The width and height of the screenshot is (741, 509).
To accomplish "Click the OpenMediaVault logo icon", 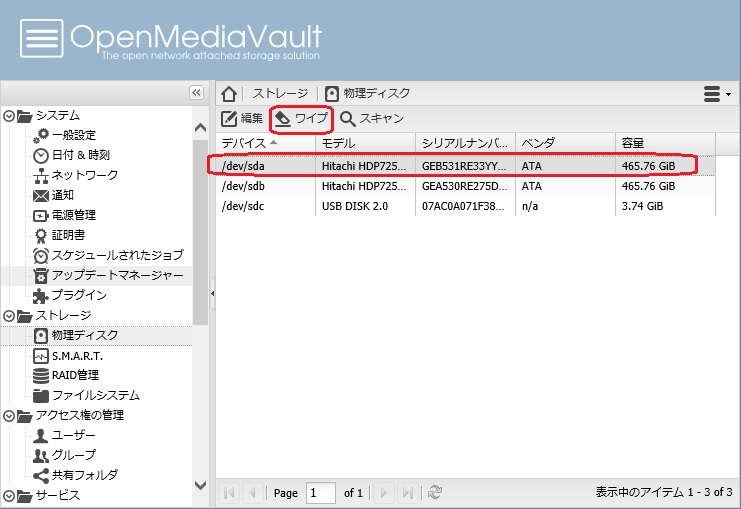I will (42, 38).
